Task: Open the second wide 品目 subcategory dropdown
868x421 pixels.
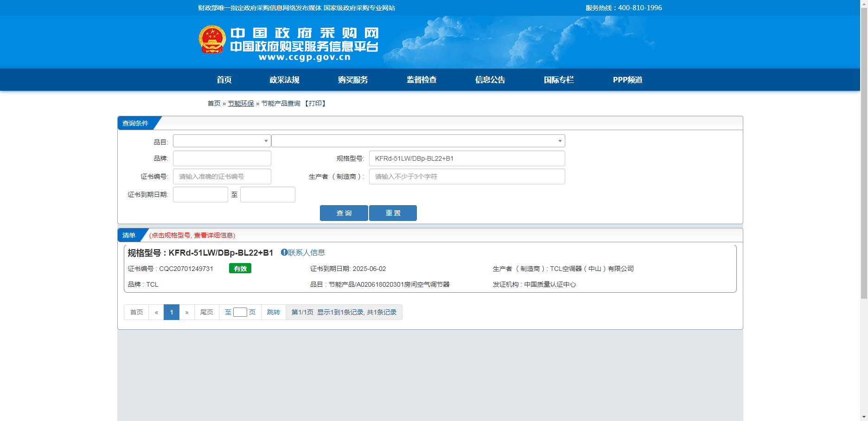Action: 418,141
